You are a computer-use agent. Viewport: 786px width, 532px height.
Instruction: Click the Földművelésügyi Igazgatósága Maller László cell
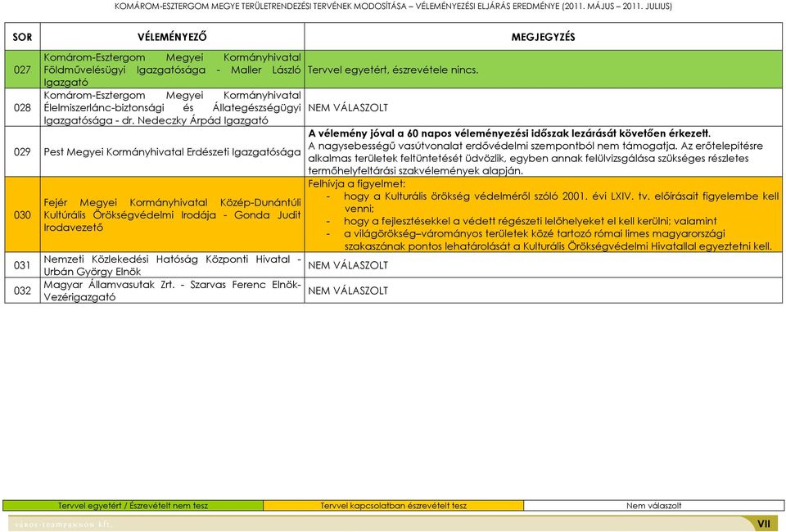tap(172, 70)
